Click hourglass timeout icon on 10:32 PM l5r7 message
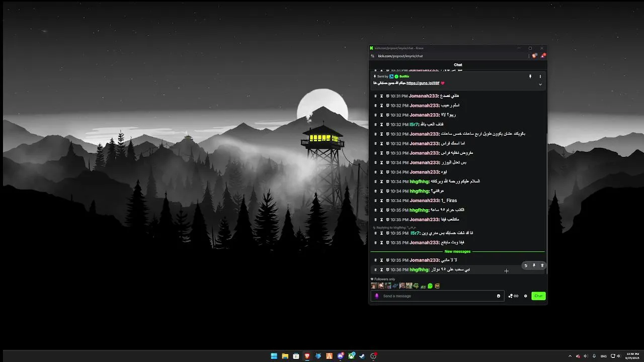The height and width of the screenshot is (362, 644). (381, 124)
